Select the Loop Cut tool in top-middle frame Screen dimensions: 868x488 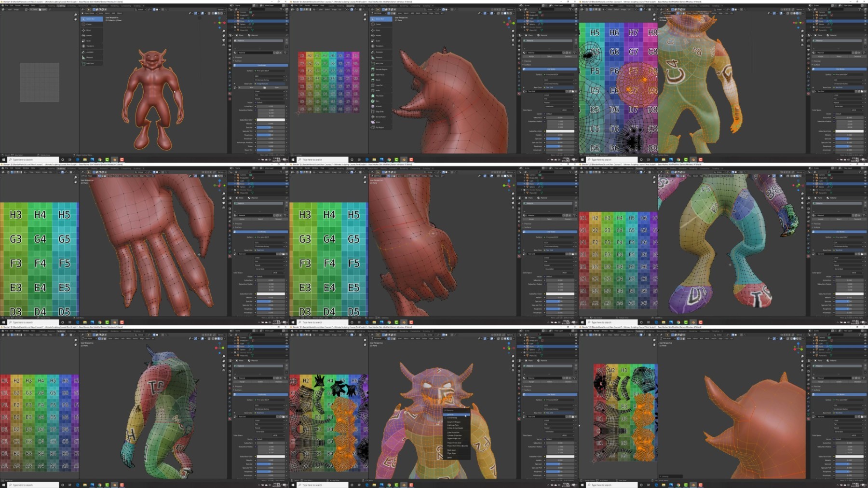pos(381,85)
